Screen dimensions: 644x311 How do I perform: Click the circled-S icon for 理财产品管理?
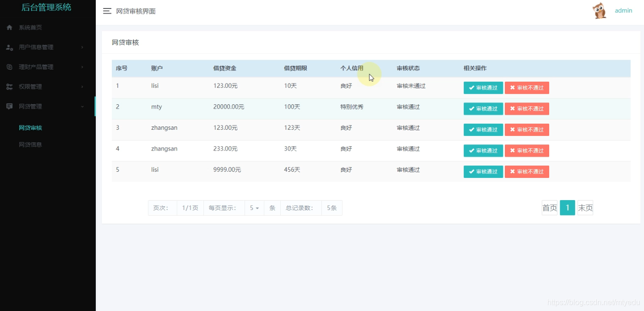(8, 67)
